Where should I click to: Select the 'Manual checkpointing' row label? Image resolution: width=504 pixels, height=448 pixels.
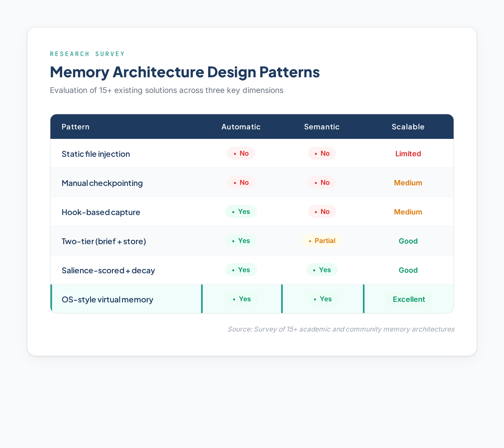pos(102,183)
